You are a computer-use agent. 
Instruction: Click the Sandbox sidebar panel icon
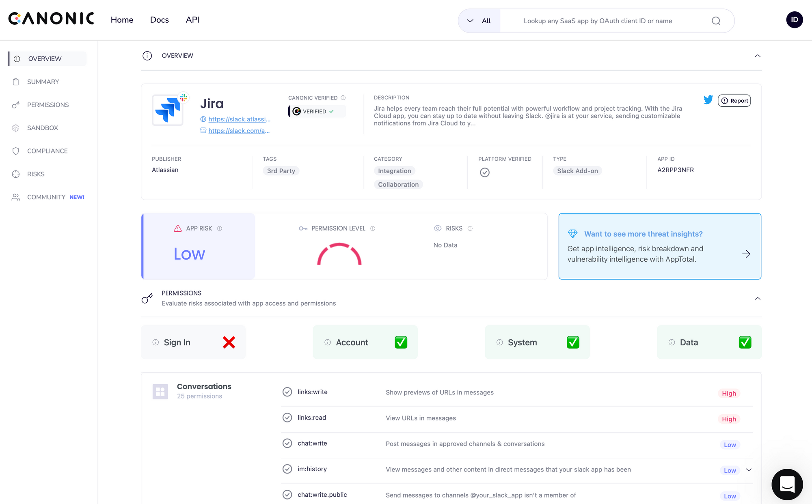pyautogui.click(x=16, y=128)
